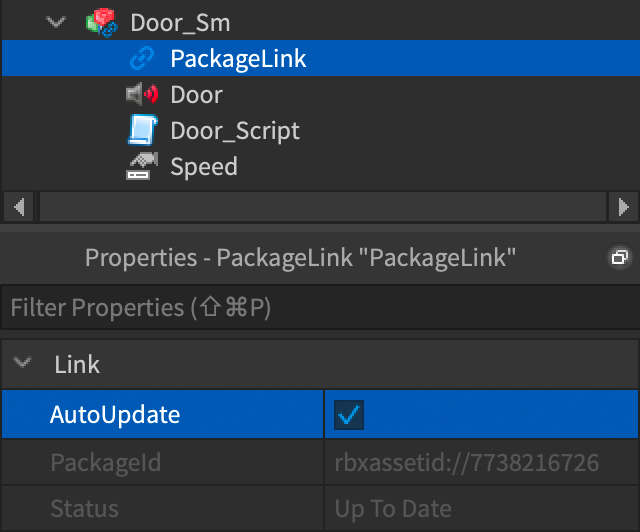
Task: Click the Properties panel undock icon
Action: (x=620, y=257)
